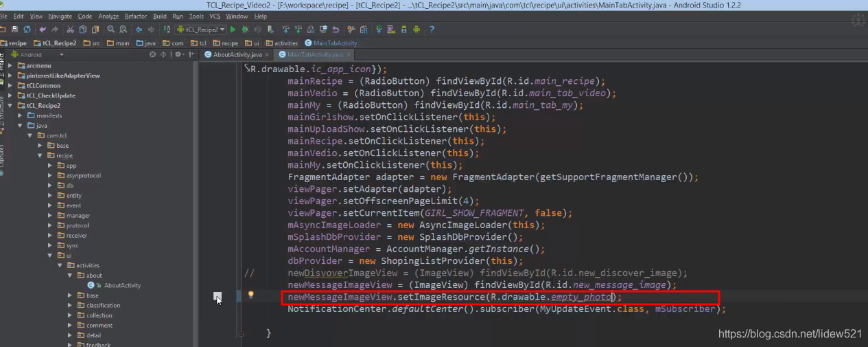Click the Redo arrow icon
Viewport: 868px width, 347px height.
pyautogui.click(x=54, y=30)
